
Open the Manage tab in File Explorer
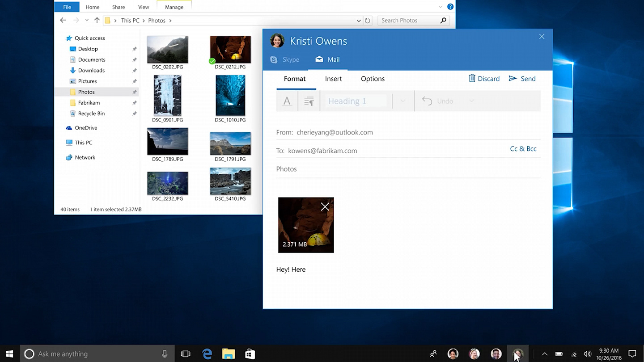(x=174, y=7)
